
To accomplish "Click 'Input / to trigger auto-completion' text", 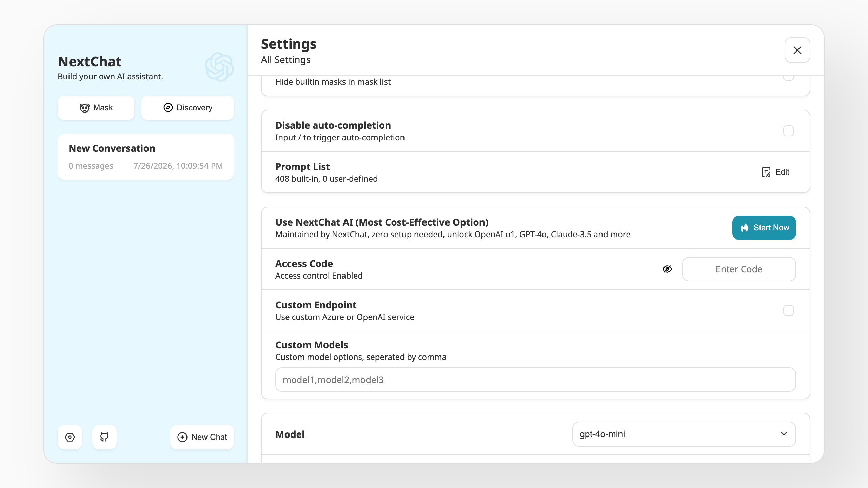I will coord(340,137).
